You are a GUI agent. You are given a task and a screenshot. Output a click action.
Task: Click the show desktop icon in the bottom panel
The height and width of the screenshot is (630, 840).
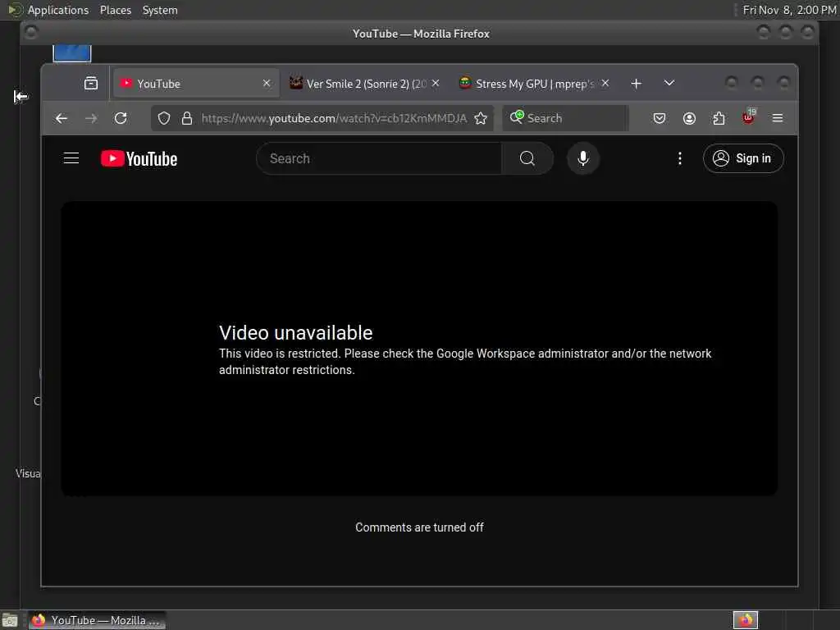click(10, 621)
